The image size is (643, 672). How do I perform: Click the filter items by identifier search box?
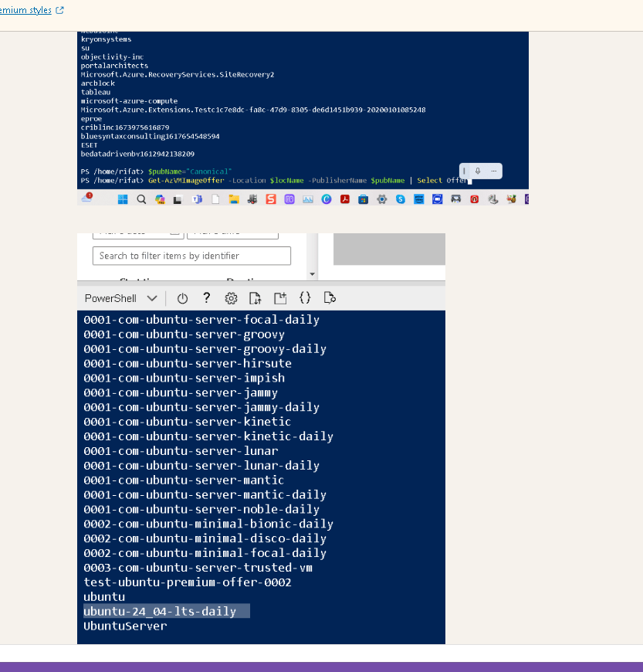tap(191, 256)
